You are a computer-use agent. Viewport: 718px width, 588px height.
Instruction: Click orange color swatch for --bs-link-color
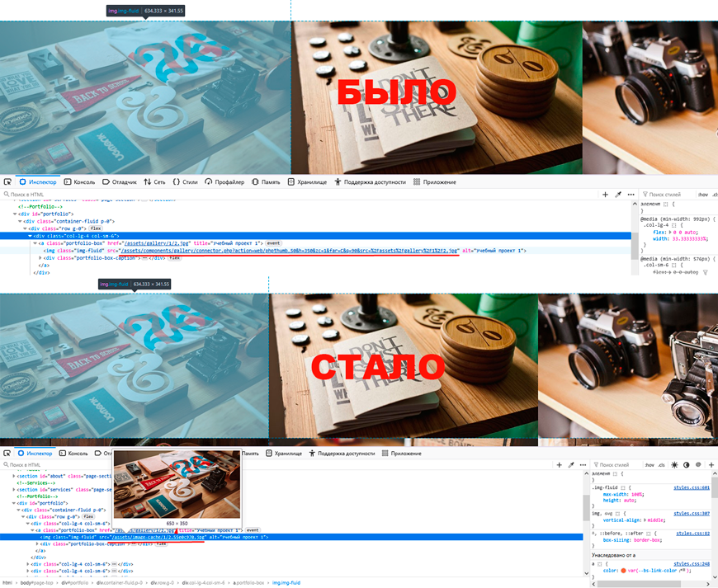click(x=623, y=571)
